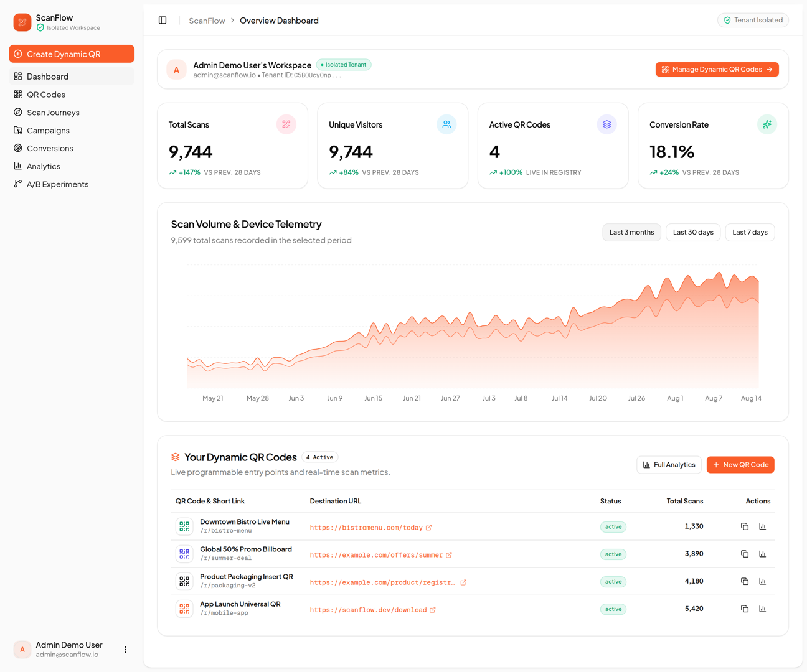The width and height of the screenshot is (807, 672).
Task: Open the example.com/product/registr… destination link
Action: pyautogui.click(x=388, y=582)
